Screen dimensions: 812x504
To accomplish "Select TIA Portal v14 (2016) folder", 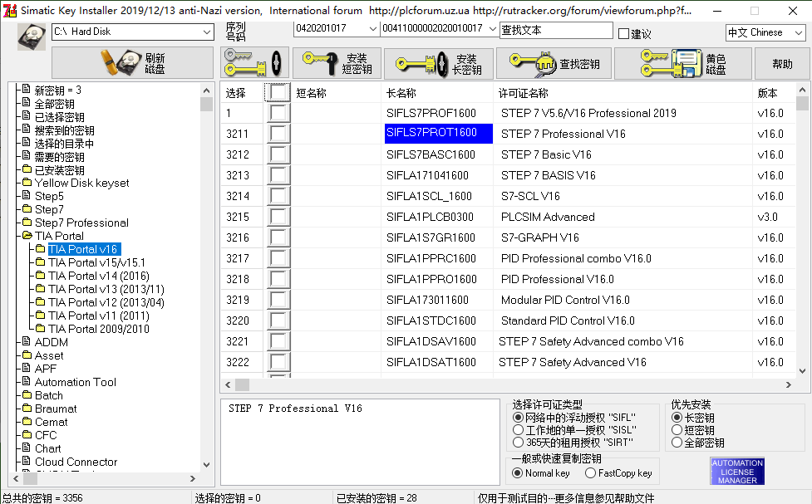I will point(98,276).
